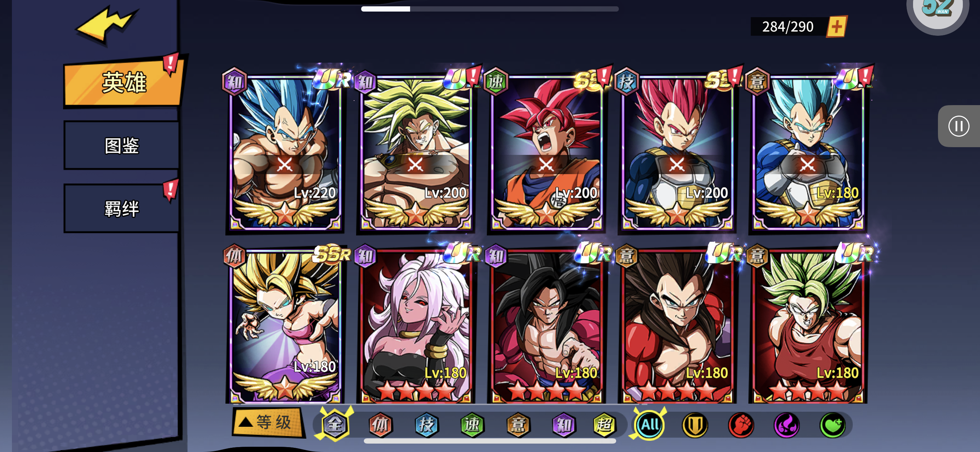Open the 等级 sort order dropdown
The width and height of the screenshot is (980, 452).
click(x=268, y=422)
